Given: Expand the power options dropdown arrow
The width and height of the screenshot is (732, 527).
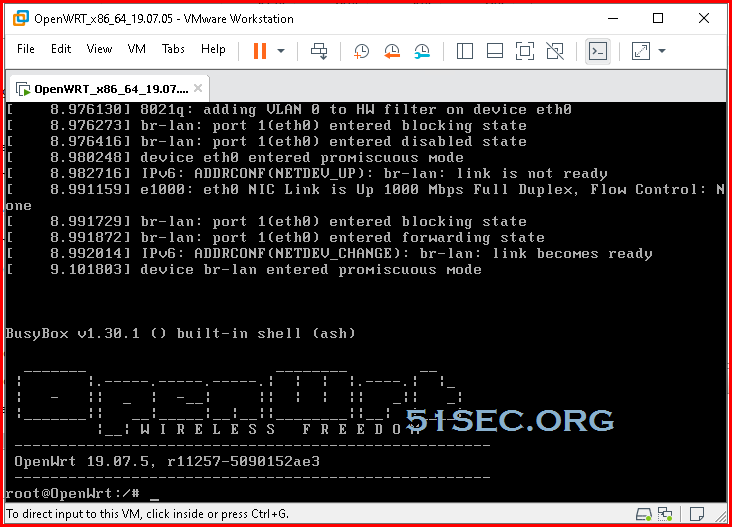Looking at the screenshot, I should (281, 51).
